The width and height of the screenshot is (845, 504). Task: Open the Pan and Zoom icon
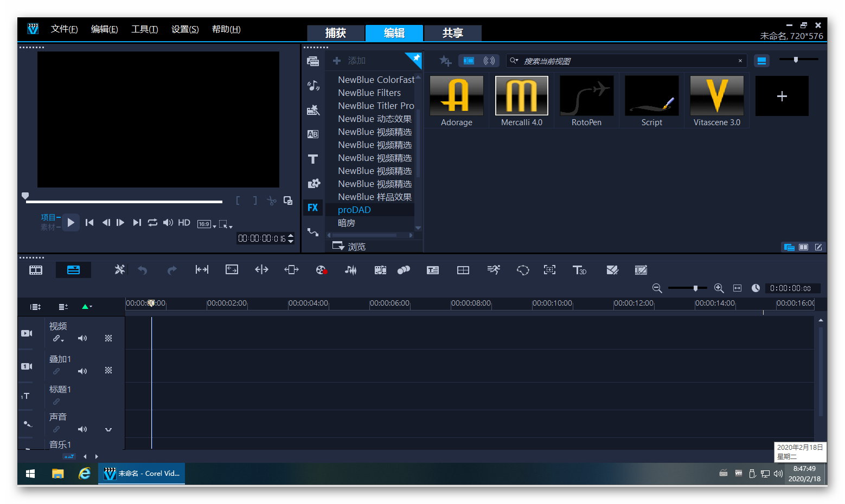(x=549, y=270)
